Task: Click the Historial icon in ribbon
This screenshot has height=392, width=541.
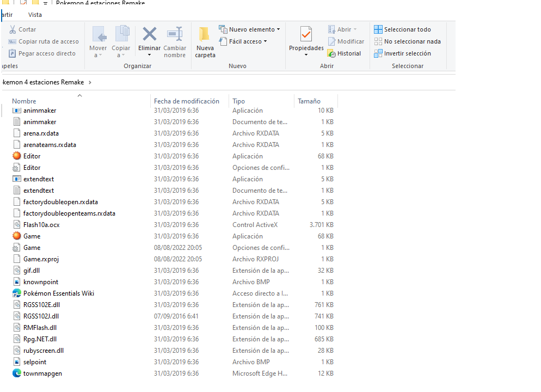Action: [332, 53]
